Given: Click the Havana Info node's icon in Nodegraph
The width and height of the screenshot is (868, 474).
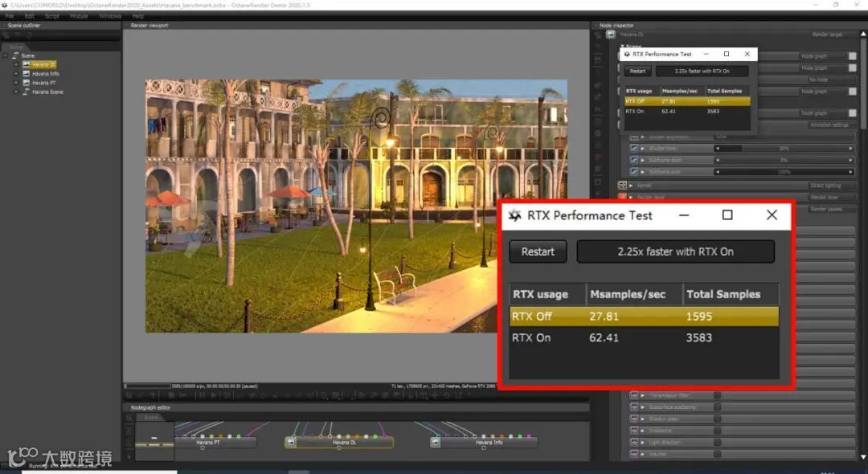Looking at the screenshot, I should pyautogui.click(x=436, y=443).
